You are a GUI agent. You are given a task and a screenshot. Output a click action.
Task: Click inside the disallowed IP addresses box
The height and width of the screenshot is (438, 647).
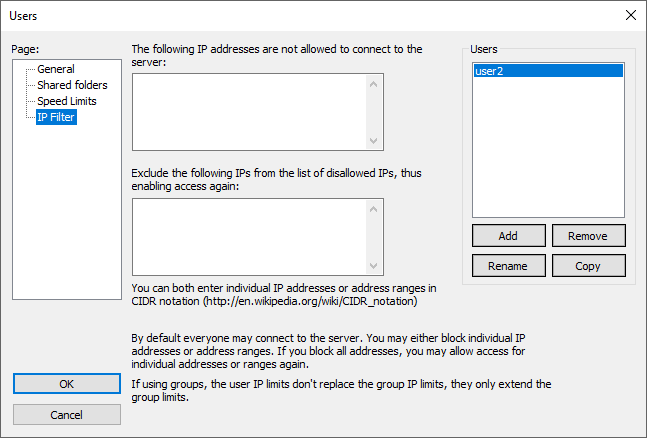(250, 111)
